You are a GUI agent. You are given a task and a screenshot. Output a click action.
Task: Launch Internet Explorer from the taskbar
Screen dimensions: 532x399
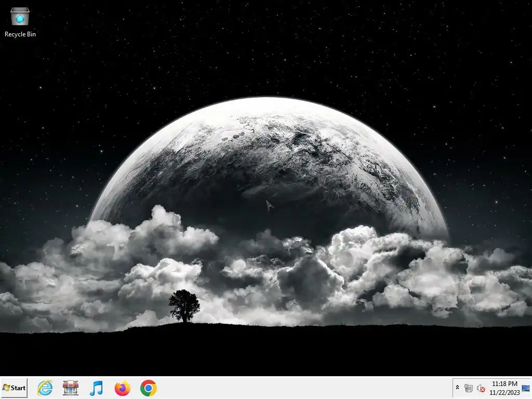(x=45, y=388)
